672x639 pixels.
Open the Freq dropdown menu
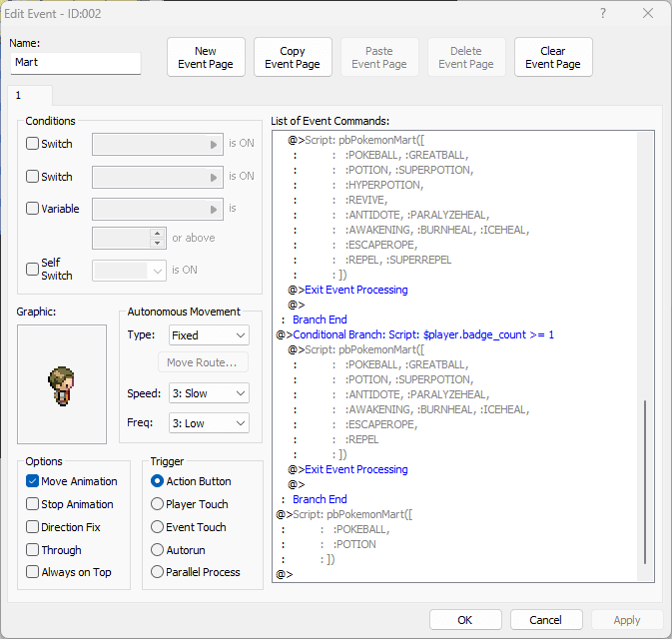click(209, 423)
